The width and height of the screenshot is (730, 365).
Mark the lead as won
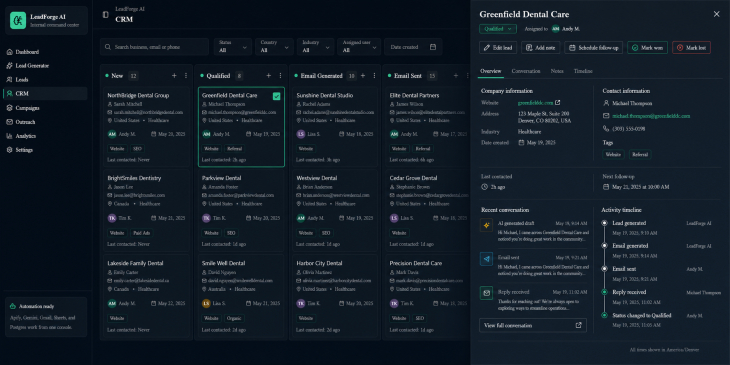[x=647, y=47]
